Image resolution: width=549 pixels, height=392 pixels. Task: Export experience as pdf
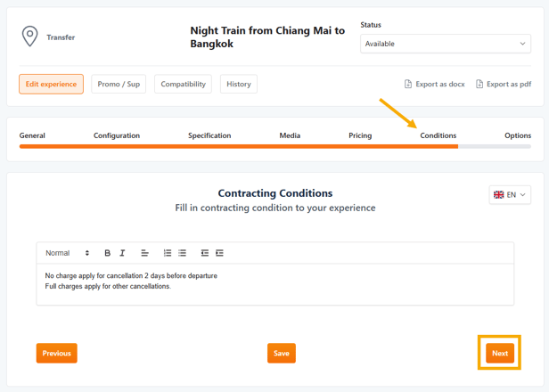point(503,85)
